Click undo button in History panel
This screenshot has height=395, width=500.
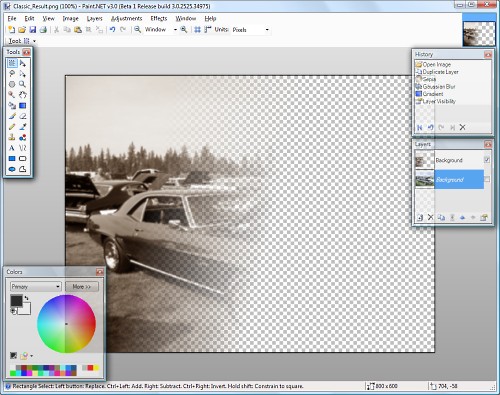click(x=430, y=127)
